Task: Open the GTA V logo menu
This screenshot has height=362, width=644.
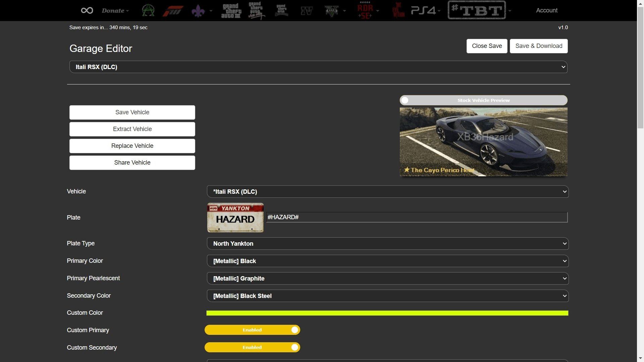Action: [x=332, y=10]
